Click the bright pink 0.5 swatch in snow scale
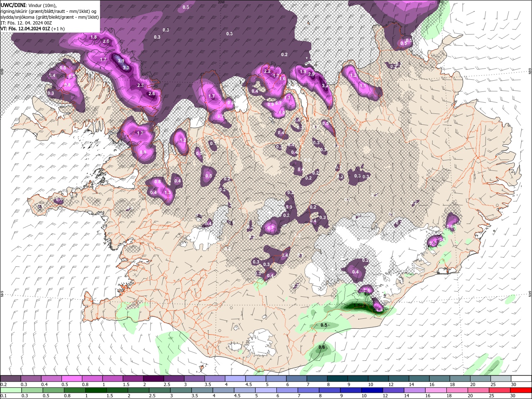Screen dimensions: 532x399 [71, 379]
